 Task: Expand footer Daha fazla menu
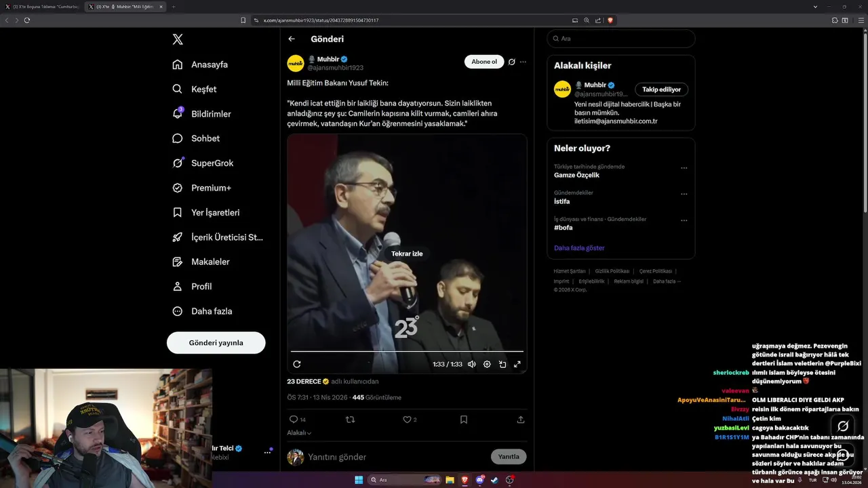tap(667, 281)
